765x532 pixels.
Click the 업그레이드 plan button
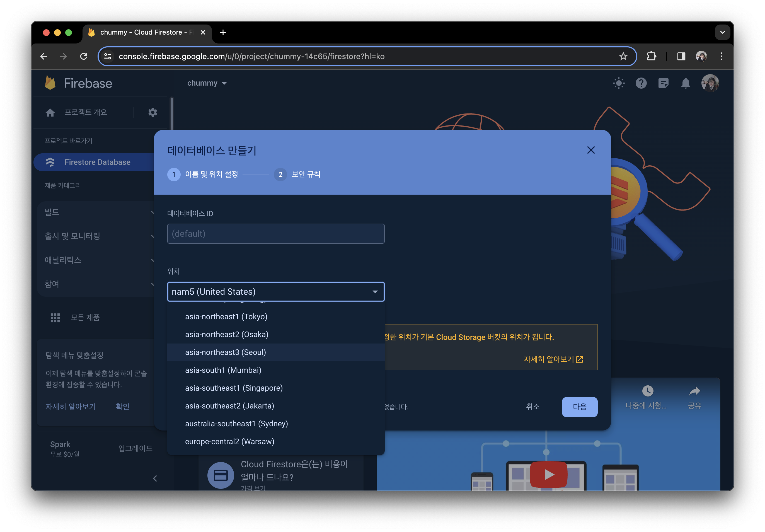[x=135, y=449]
